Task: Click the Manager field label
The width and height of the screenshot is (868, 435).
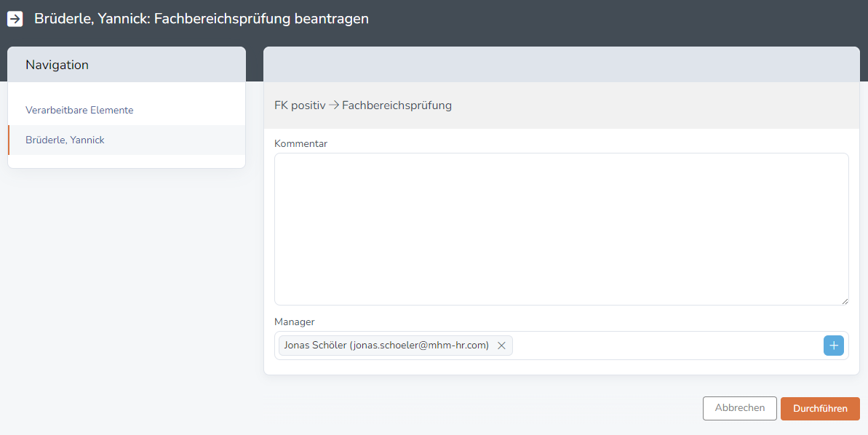Action: (x=295, y=322)
